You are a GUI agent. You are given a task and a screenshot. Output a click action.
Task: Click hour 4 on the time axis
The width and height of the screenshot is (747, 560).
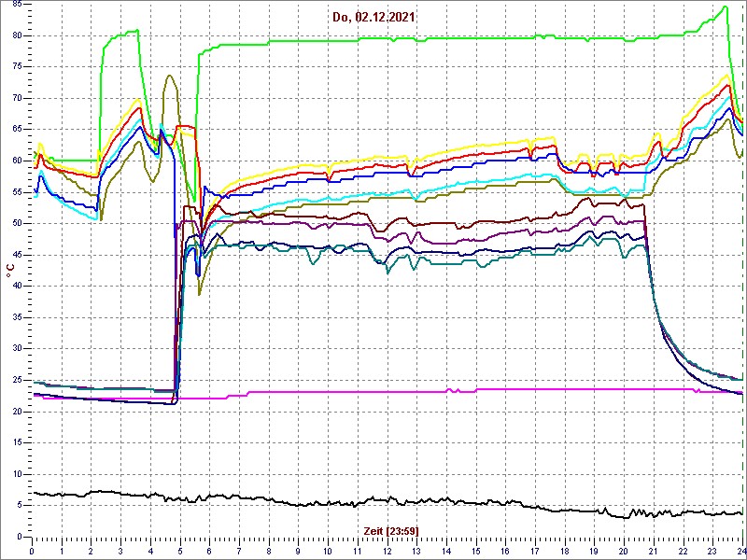(150, 552)
